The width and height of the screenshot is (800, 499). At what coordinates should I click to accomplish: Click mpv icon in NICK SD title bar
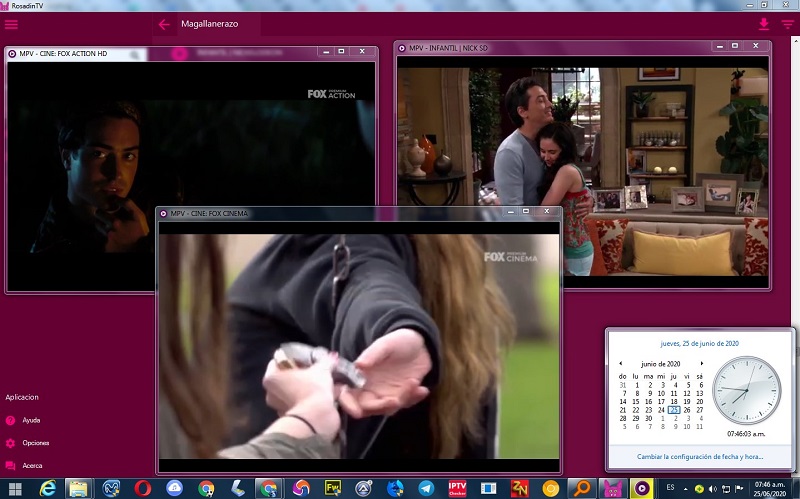coord(402,48)
